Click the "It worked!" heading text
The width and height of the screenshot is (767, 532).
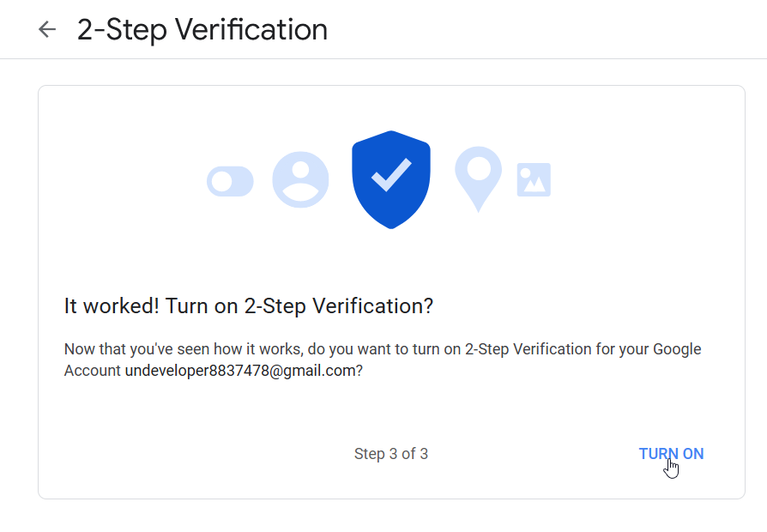point(112,305)
